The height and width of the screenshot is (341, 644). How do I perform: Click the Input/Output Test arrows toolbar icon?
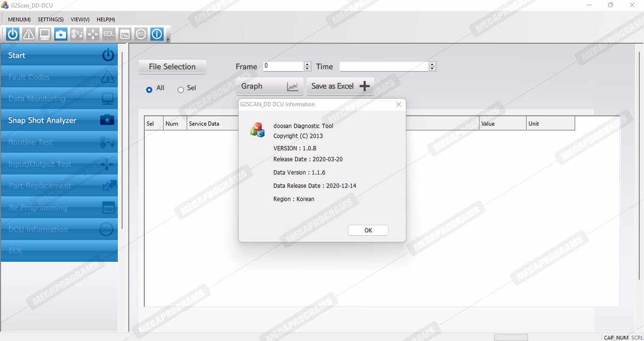tap(93, 34)
